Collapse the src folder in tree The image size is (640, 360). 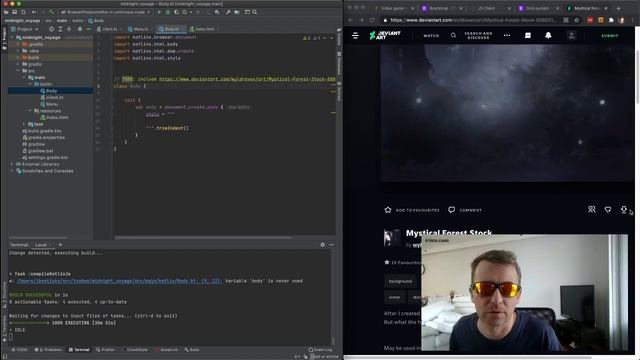pyautogui.click(x=18, y=71)
